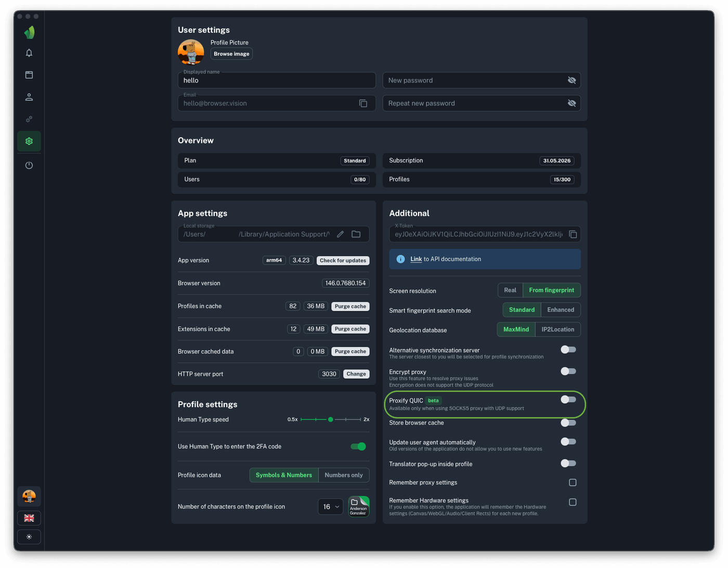Click the New password field

click(x=482, y=81)
